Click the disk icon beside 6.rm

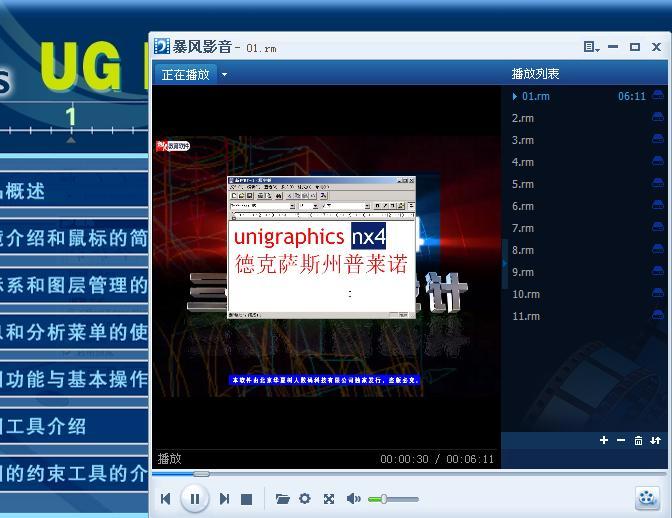pos(658,205)
